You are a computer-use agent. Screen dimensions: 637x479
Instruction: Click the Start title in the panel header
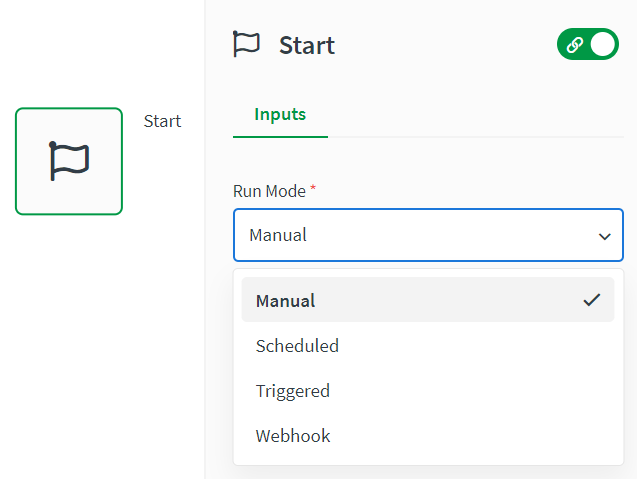(x=306, y=45)
